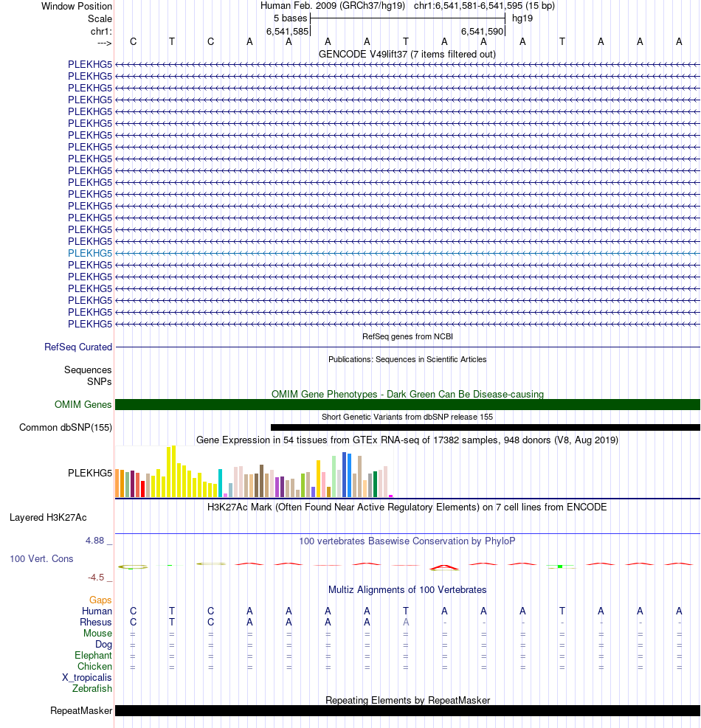Click the Gaps row label

coord(101,600)
